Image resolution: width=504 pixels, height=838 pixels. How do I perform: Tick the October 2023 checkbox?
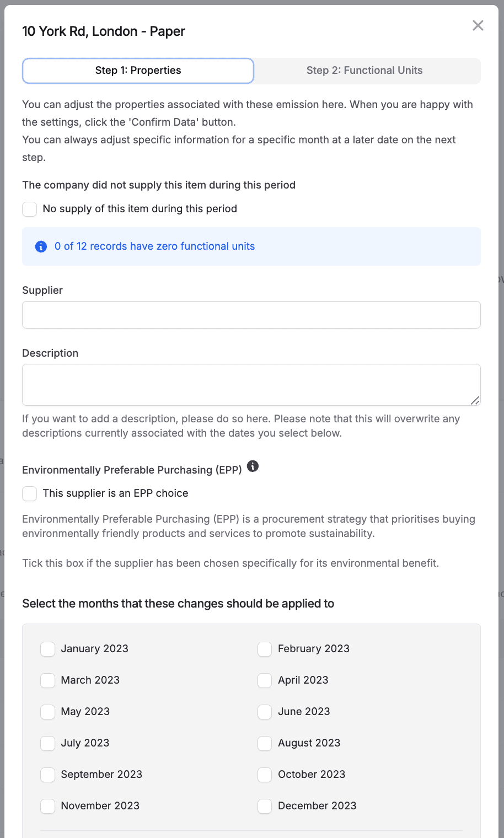point(265,775)
